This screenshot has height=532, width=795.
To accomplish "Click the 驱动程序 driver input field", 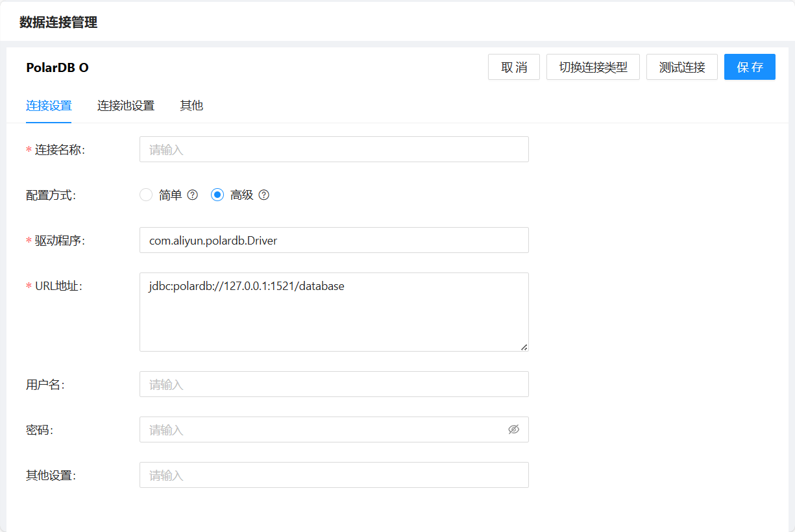I will coord(334,240).
